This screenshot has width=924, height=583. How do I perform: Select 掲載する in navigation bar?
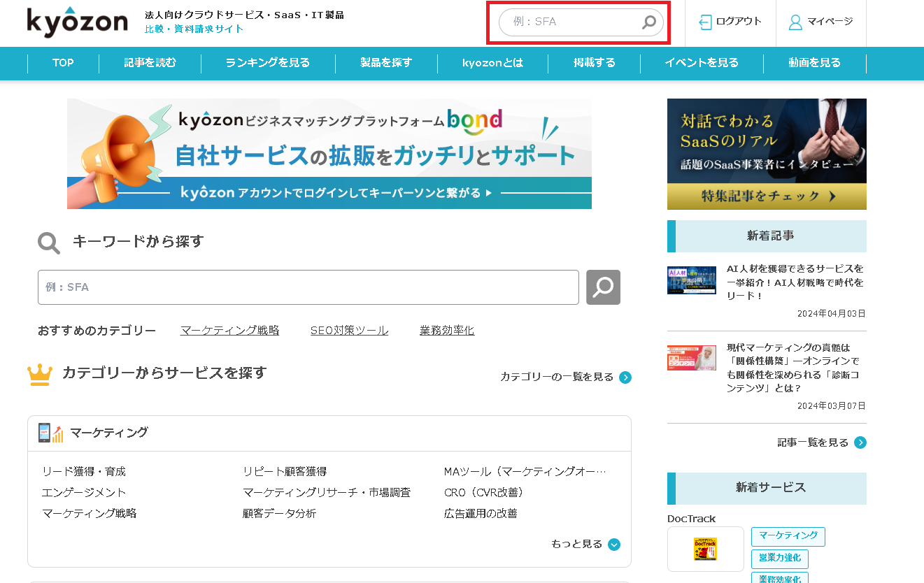pyautogui.click(x=595, y=63)
